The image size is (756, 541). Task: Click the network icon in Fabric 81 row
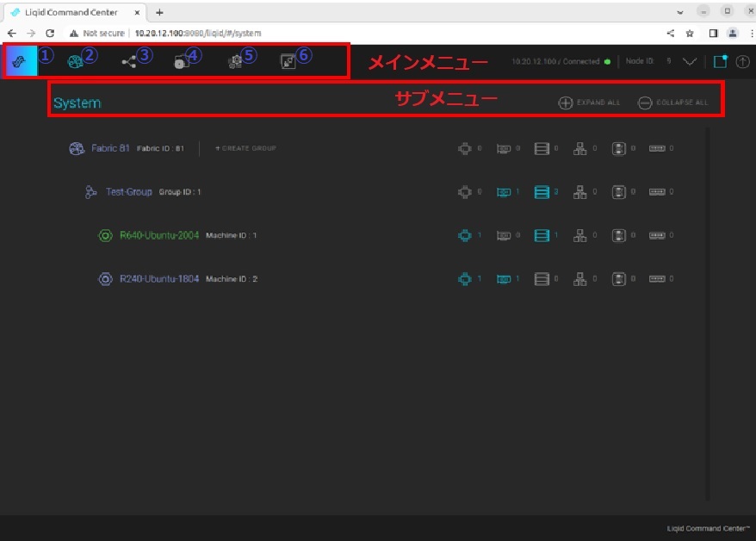click(580, 148)
